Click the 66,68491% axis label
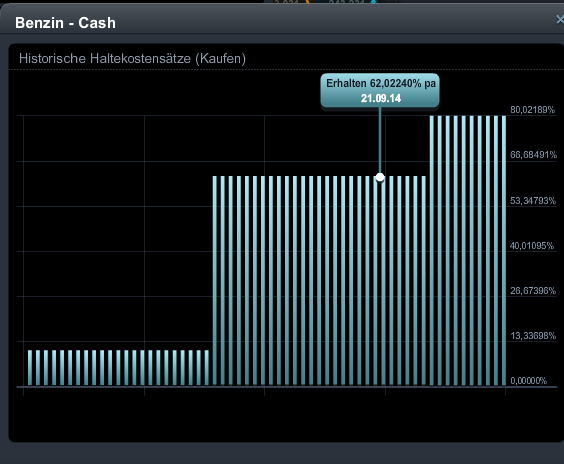 [533, 155]
